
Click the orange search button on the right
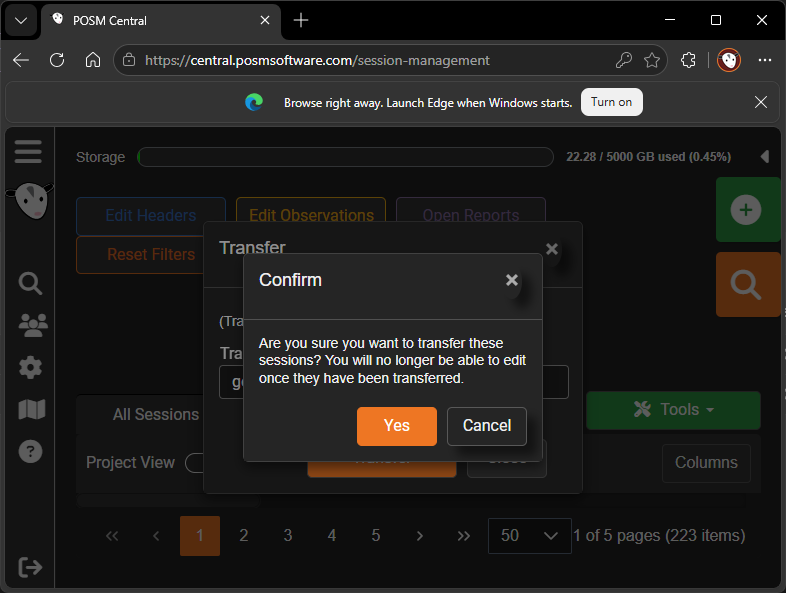coord(748,284)
